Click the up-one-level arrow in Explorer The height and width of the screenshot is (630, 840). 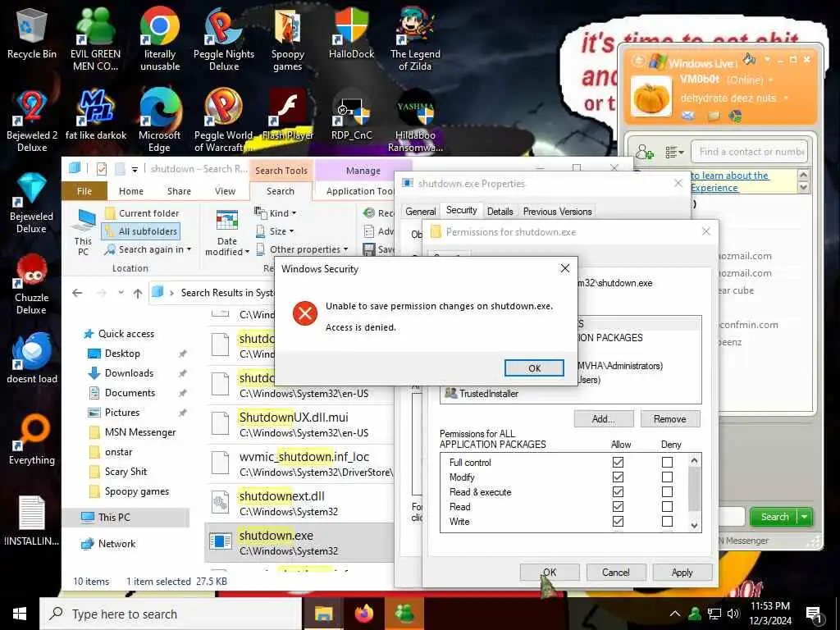coord(138,293)
